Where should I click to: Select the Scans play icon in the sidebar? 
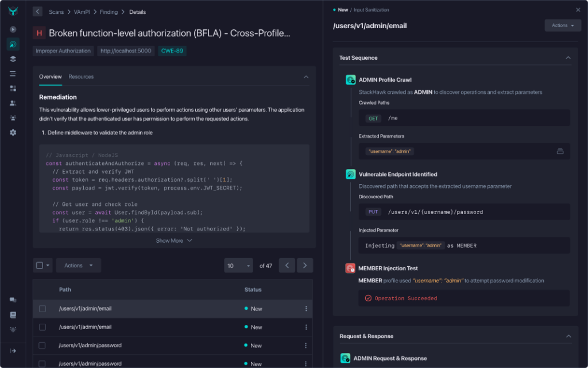pyautogui.click(x=12, y=29)
